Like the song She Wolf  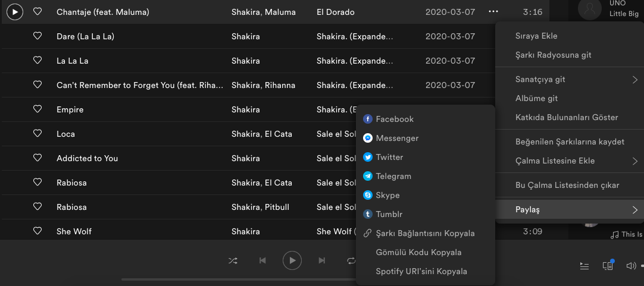37,231
